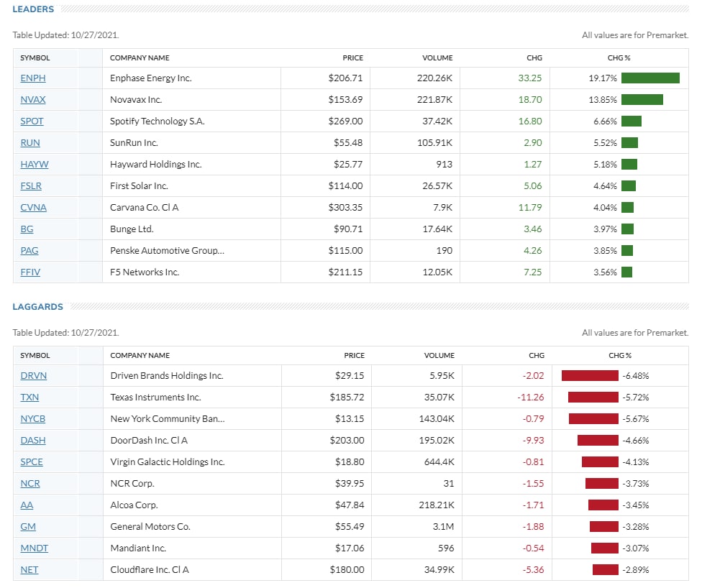702x588 pixels.
Task: Click the NET ticker link
Action: [29, 569]
